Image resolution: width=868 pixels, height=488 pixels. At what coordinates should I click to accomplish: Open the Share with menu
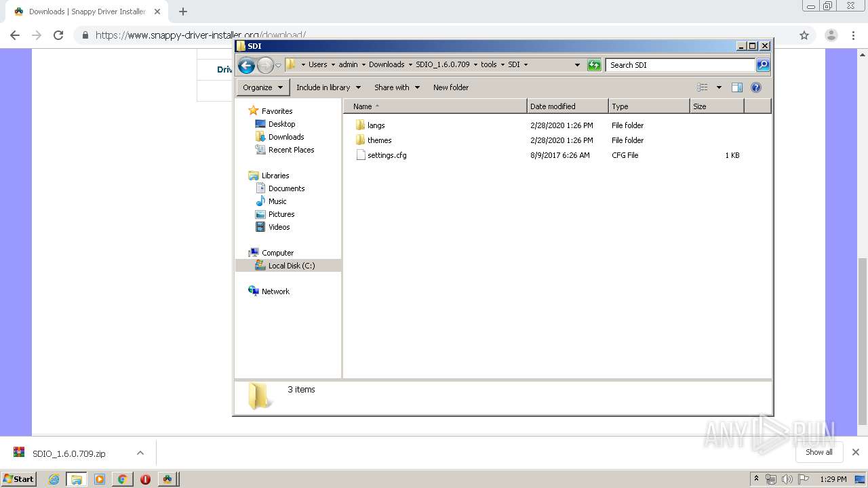(x=397, y=87)
